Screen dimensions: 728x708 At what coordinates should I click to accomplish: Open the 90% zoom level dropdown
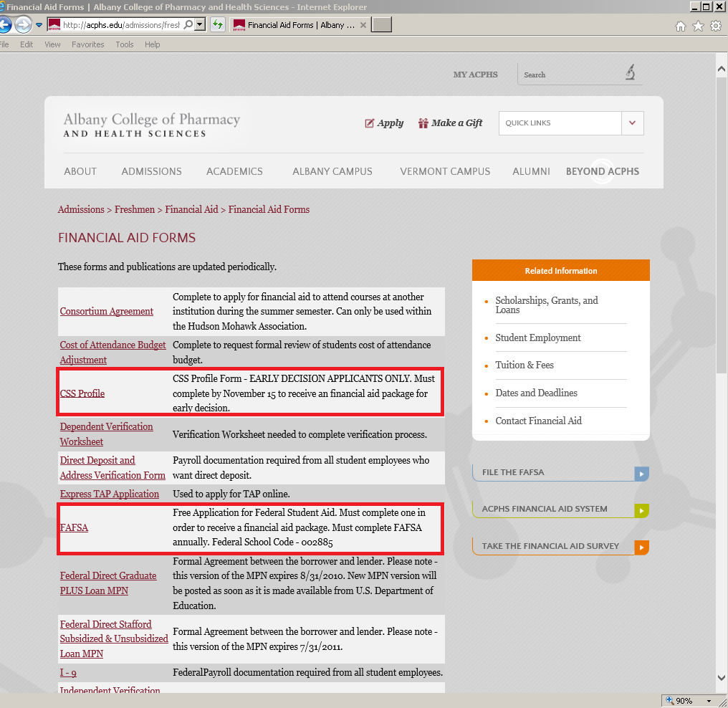(x=709, y=701)
